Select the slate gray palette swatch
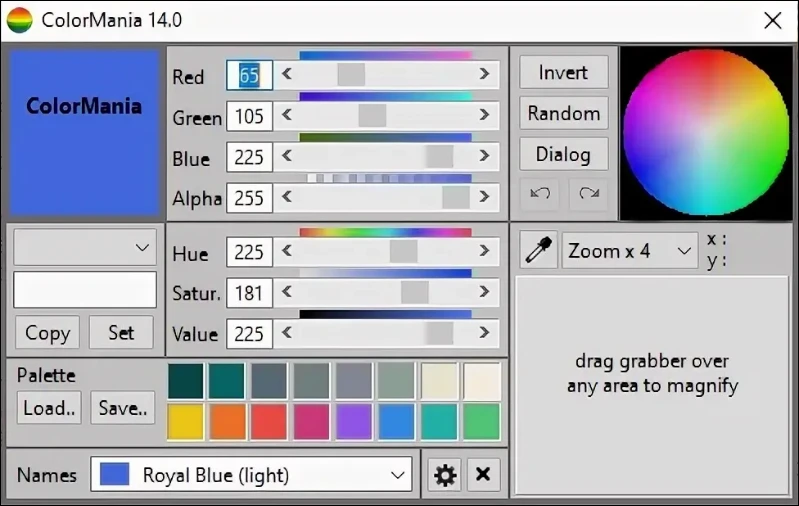 [269, 381]
